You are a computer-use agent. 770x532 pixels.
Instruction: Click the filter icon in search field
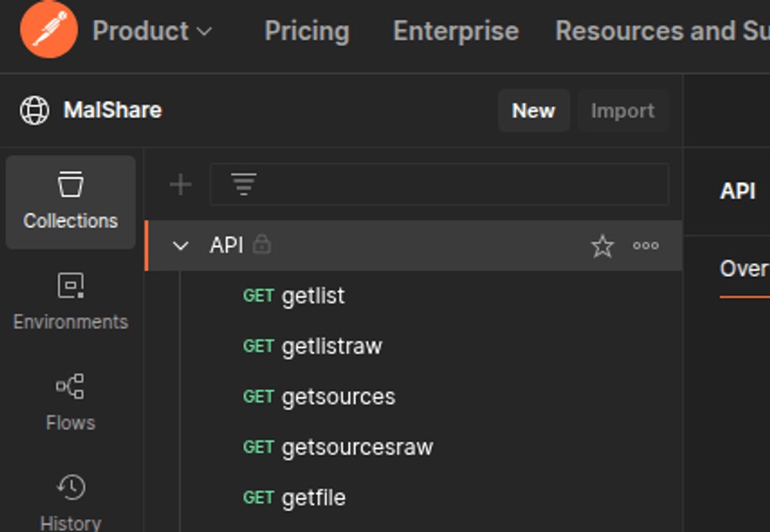[243, 184]
